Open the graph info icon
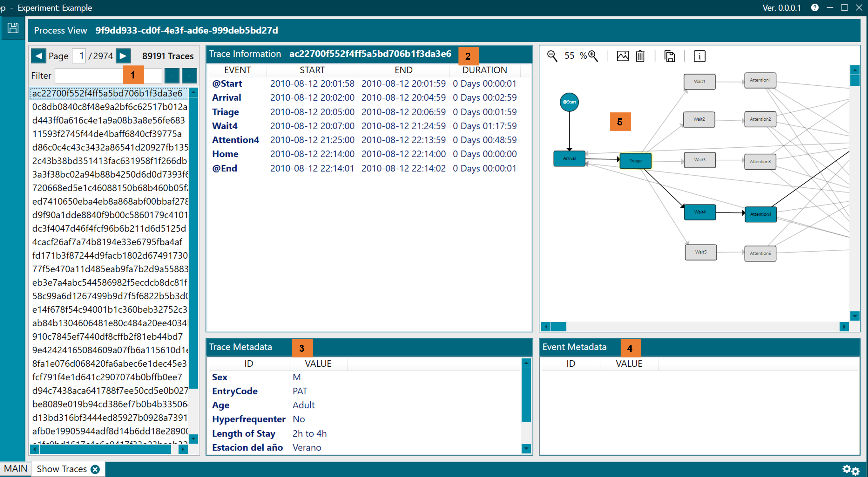This screenshot has height=477, width=868. (x=700, y=56)
